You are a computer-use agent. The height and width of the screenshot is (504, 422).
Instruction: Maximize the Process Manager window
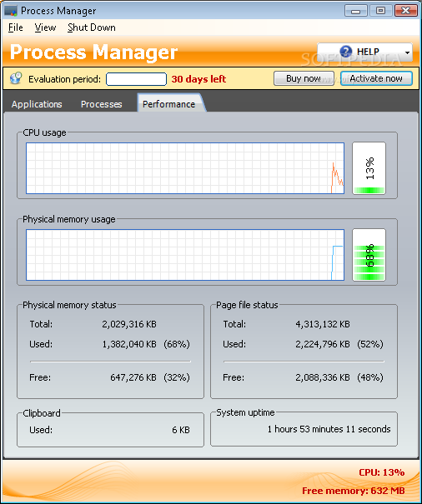coord(381,11)
